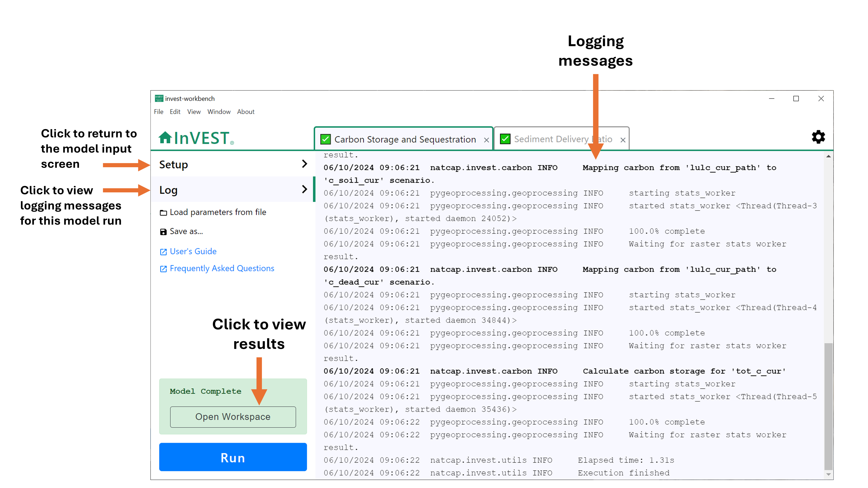Click the 'Execution finished' log line
The width and height of the screenshot is (868, 488).
tap(497, 473)
